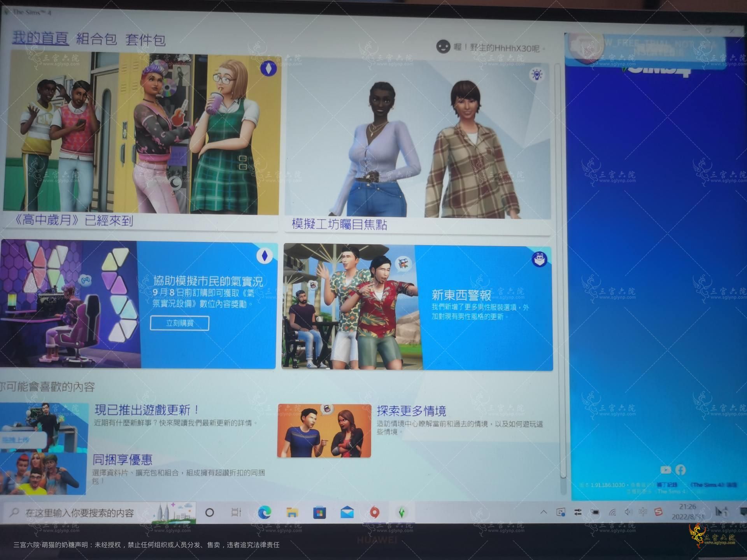Click lightbulb badge on Gallery spotlight card

(x=537, y=74)
